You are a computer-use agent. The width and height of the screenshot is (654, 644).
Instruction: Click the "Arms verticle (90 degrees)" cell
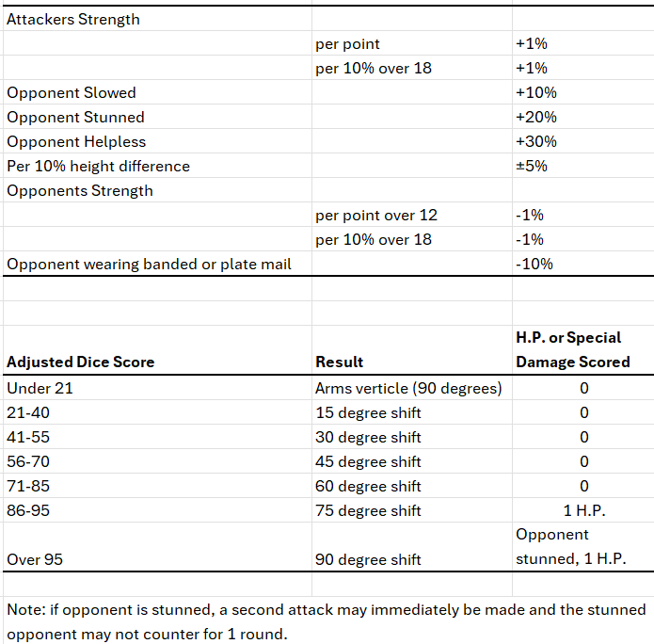point(408,387)
